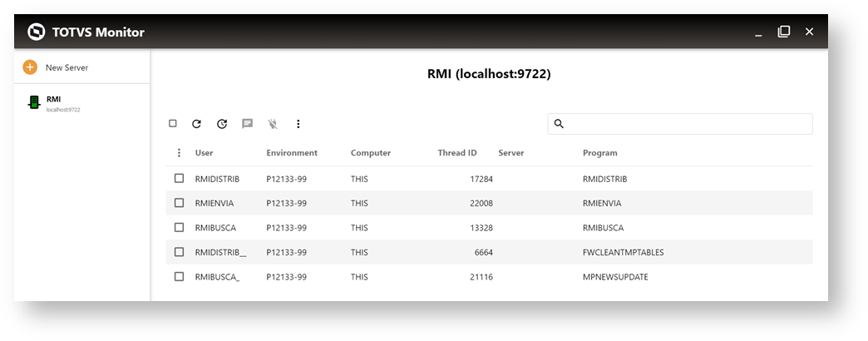Click inside the search input field
Viewport: 868px width, 341px height.
pos(680,124)
